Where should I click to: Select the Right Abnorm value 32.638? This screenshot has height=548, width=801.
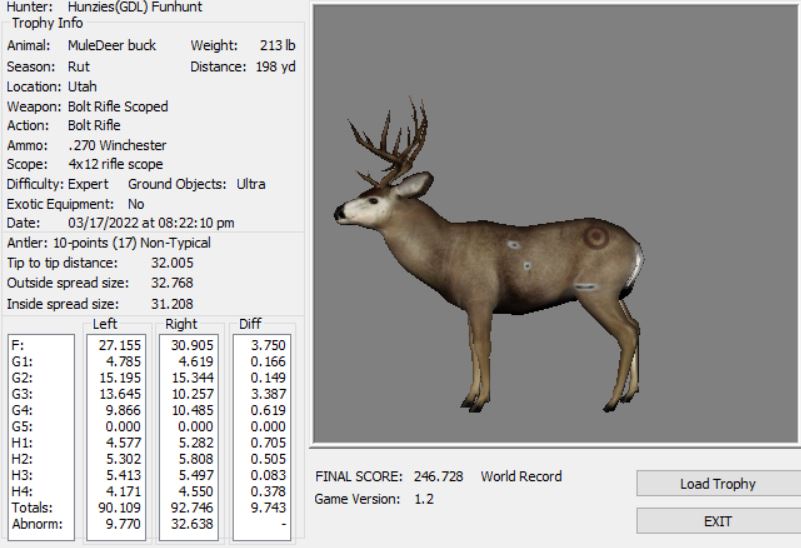(x=192, y=522)
